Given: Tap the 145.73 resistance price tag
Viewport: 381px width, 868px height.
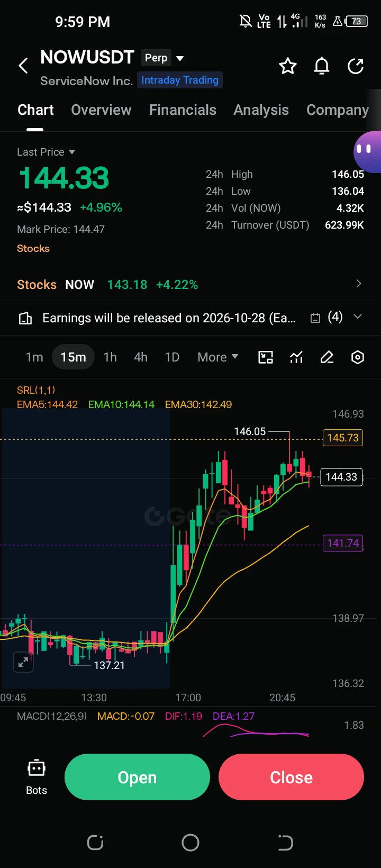Looking at the screenshot, I should [x=343, y=438].
